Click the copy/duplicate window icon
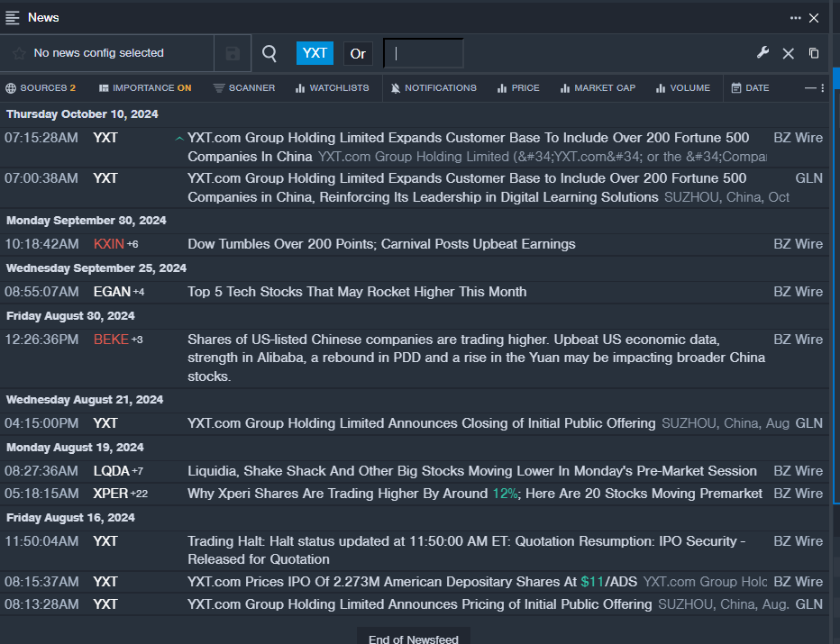 point(814,53)
